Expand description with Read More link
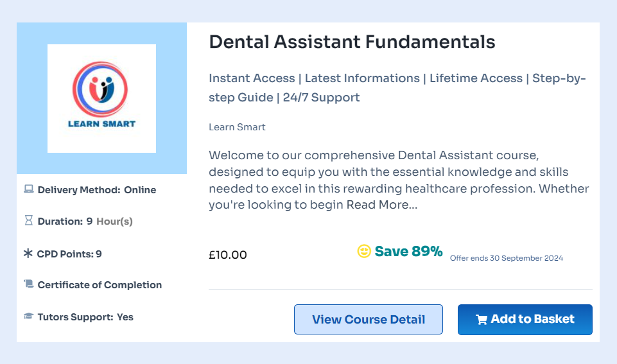This screenshot has height=364, width=617. point(382,205)
